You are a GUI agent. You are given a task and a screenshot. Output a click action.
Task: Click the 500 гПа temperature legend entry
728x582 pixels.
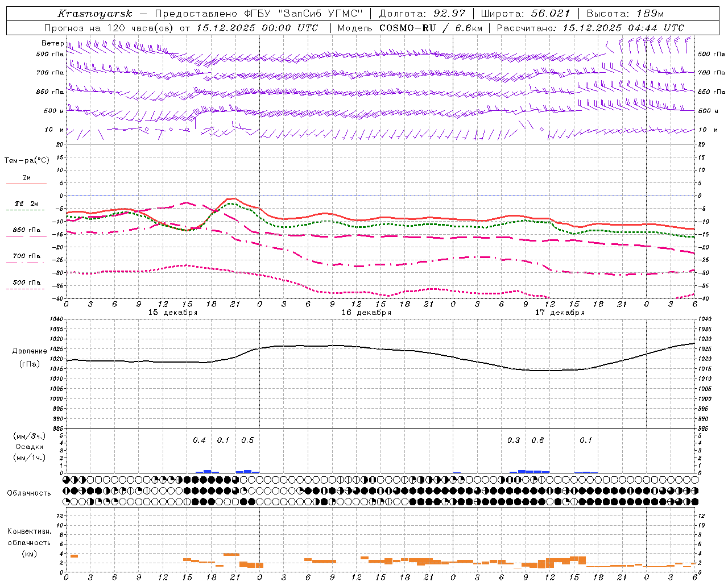coord(27,282)
